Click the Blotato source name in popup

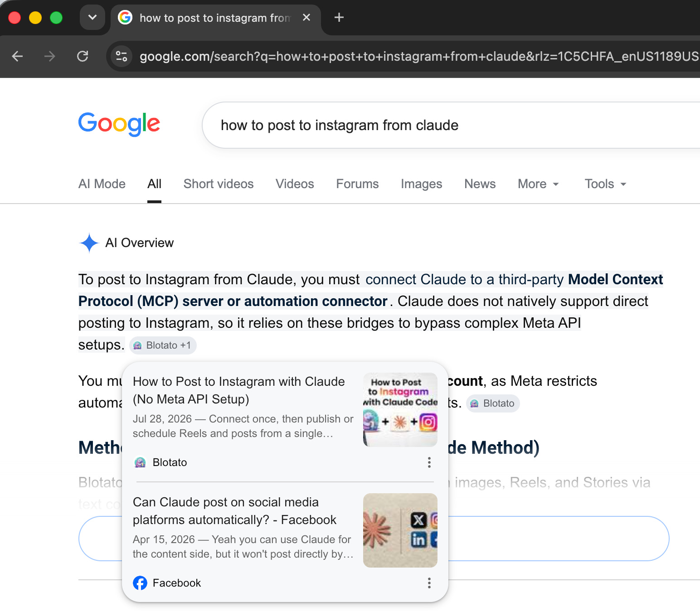[x=170, y=462]
